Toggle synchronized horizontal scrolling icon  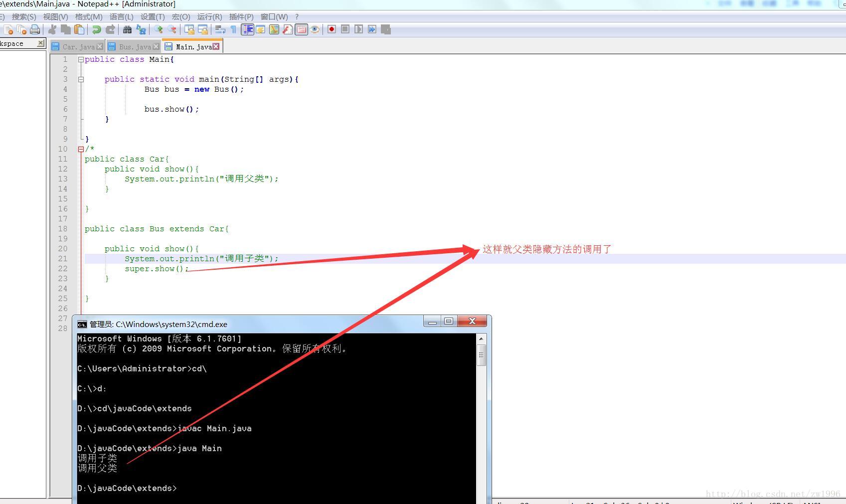click(203, 29)
